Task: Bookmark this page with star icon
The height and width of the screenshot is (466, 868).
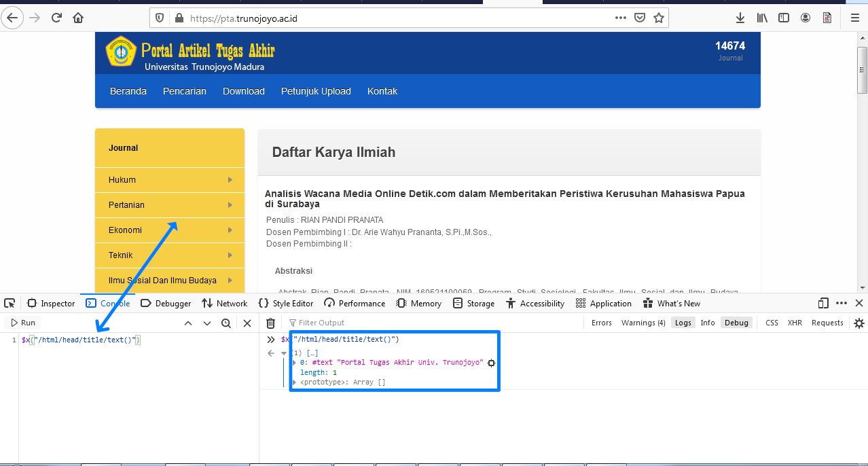Action: pos(658,18)
